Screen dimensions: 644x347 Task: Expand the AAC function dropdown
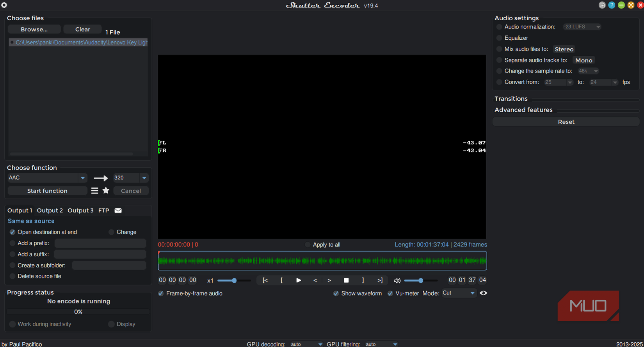pos(82,178)
